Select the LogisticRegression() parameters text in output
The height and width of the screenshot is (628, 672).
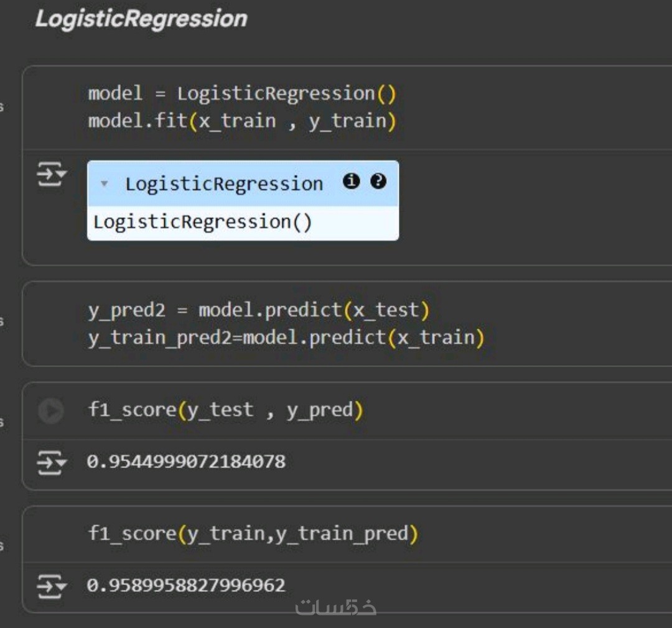(x=203, y=223)
